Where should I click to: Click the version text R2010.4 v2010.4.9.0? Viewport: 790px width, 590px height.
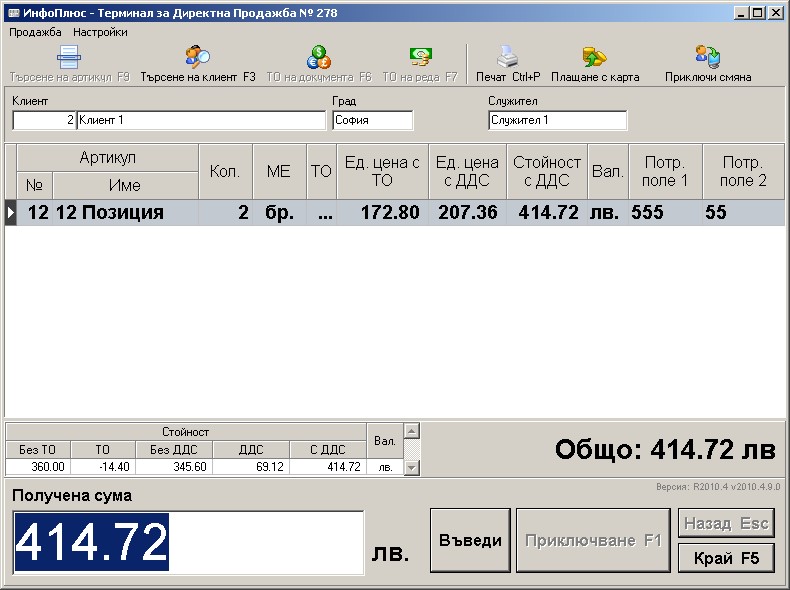click(718, 487)
